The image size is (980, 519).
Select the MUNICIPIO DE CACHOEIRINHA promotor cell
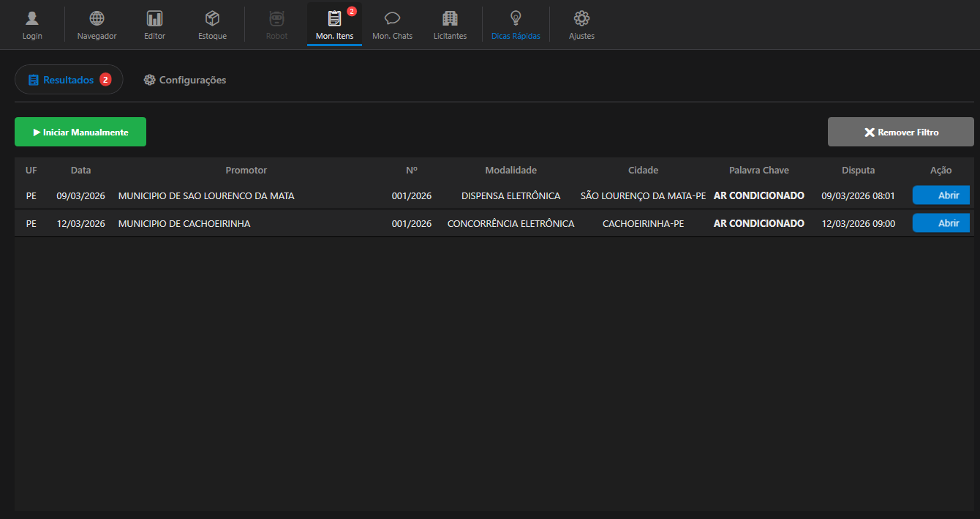[x=184, y=223]
